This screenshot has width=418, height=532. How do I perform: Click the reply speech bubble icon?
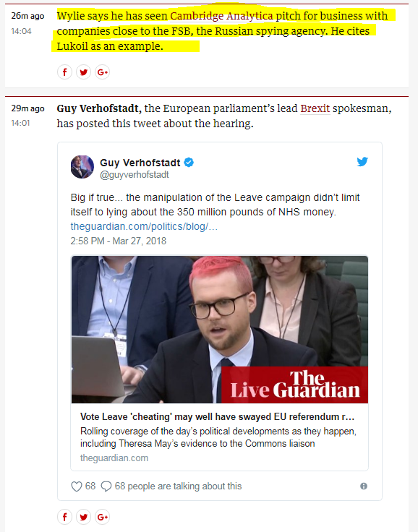pos(106,486)
